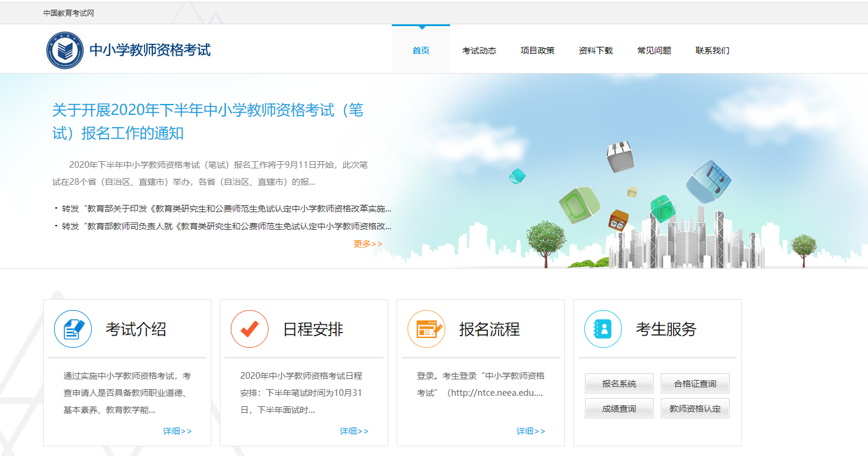Click the 教师资格认定 button

tap(695, 409)
